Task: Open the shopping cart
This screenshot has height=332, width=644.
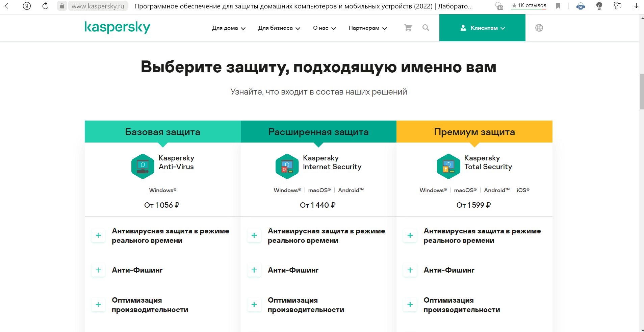Action: [x=408, y=28]
